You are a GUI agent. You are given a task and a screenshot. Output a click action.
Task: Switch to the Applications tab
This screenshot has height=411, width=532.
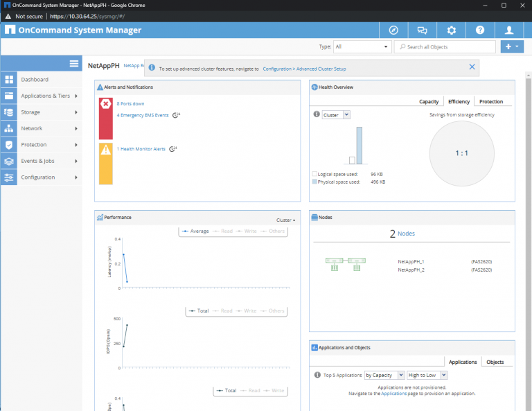[463, 362]
